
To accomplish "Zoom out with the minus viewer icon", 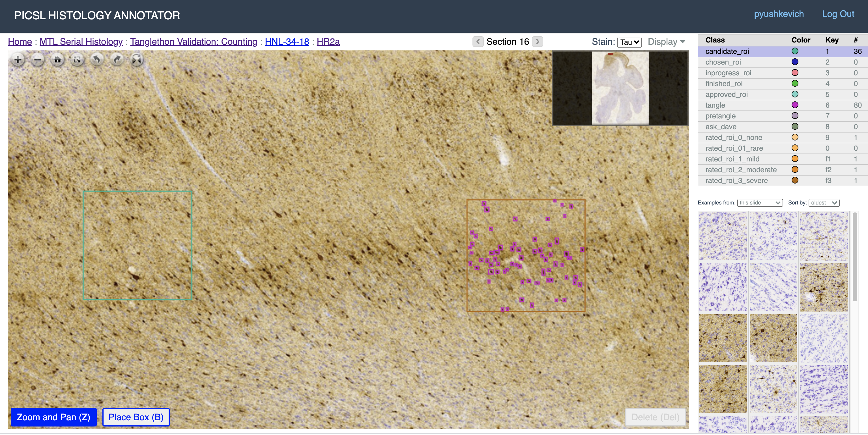I will pos(38,60).
